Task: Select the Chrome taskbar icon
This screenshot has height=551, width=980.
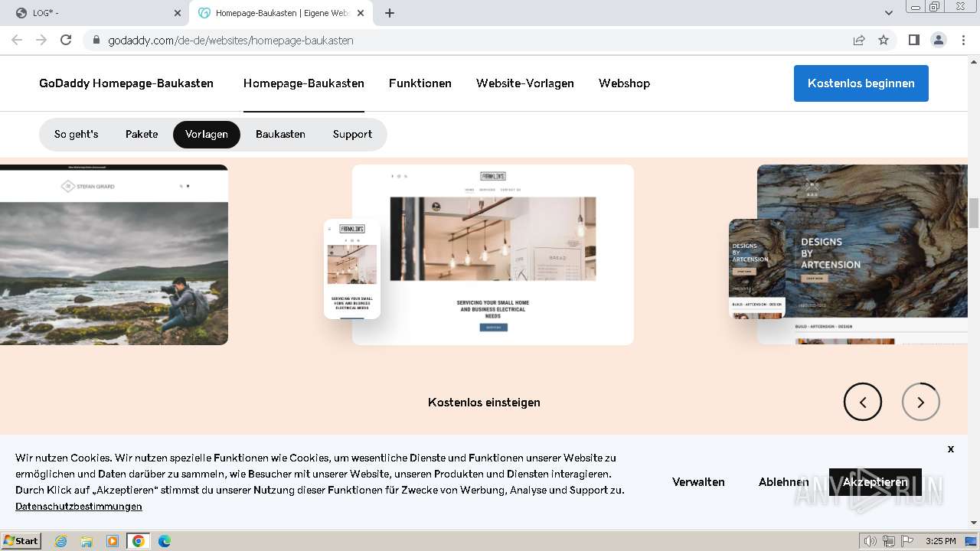Action: (138, 541)
